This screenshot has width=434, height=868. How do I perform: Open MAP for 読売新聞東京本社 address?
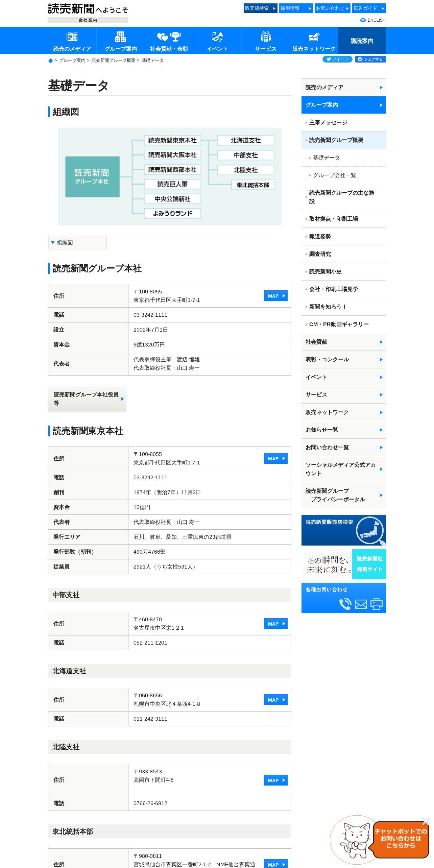point(276,458)
